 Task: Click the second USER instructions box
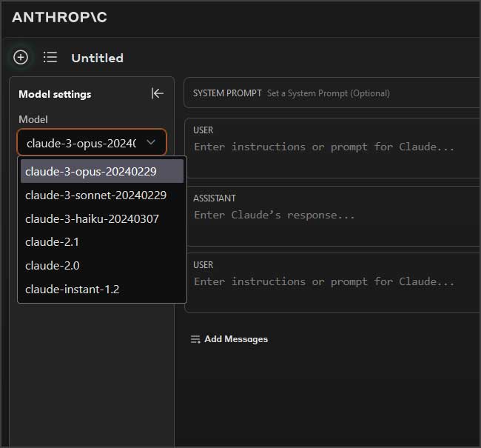tap(332, 283)
